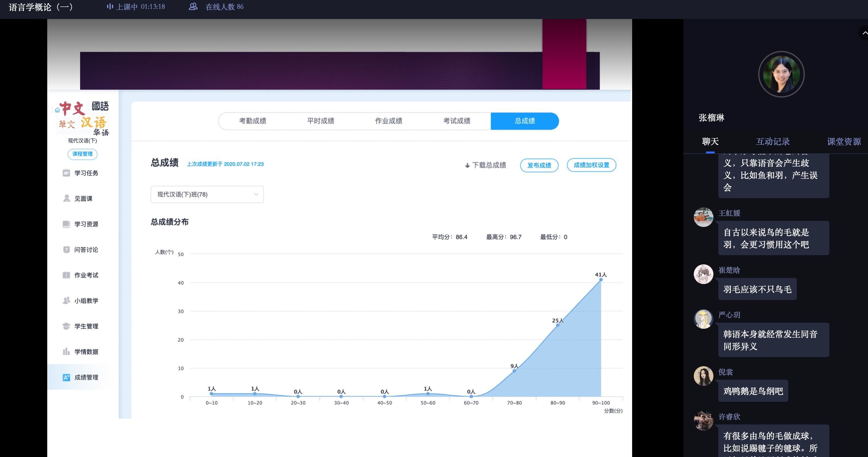Switch to 考试成绩 tab
The width and height of the screenshot is (868, 457).
pyautogui.click(x=456, y=121)
